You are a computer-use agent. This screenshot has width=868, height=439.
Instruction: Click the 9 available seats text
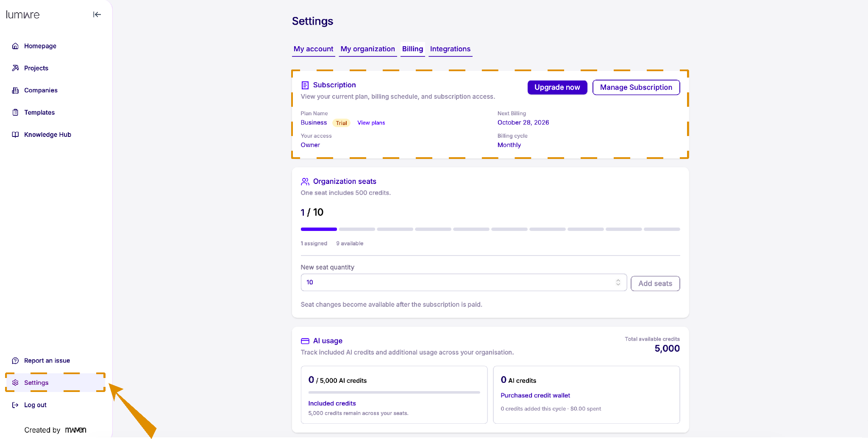click(x=350, y=244)
